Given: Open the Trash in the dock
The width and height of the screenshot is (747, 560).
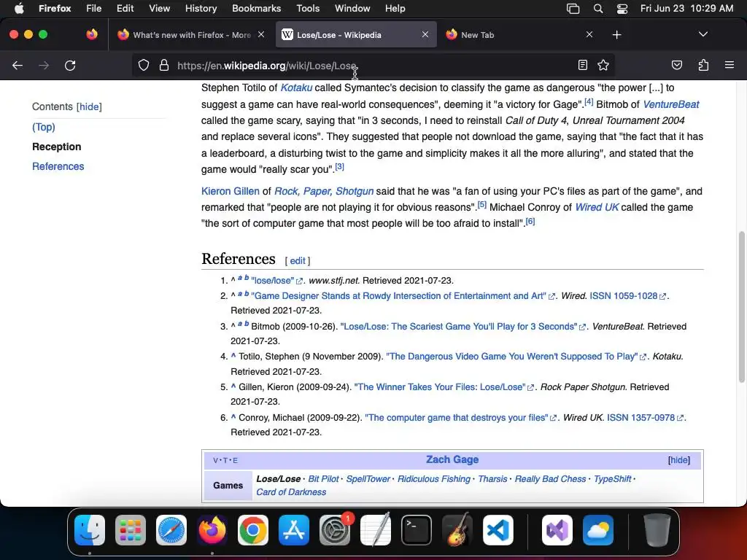Looking at the screenshot, I should coord(657,530).
